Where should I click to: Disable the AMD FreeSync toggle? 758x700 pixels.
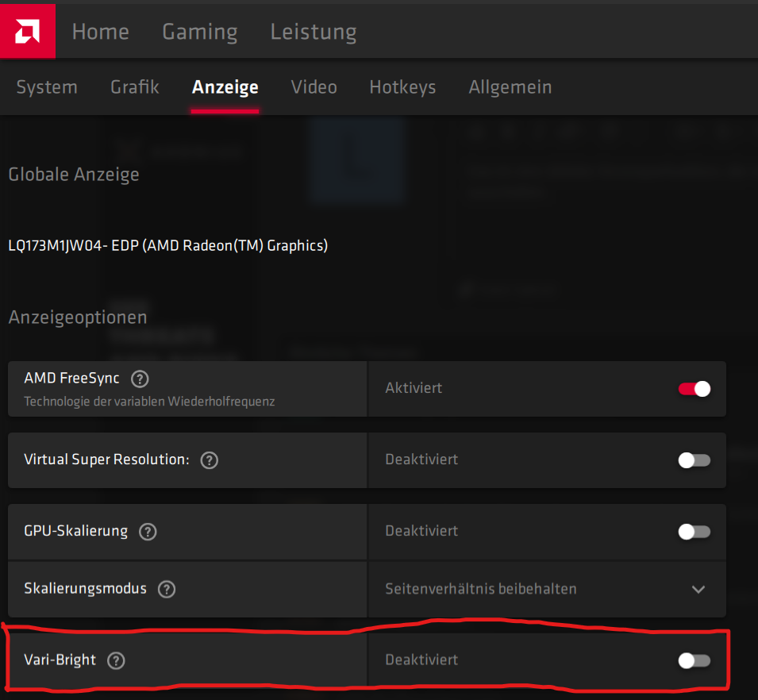[x=694, y=388]
